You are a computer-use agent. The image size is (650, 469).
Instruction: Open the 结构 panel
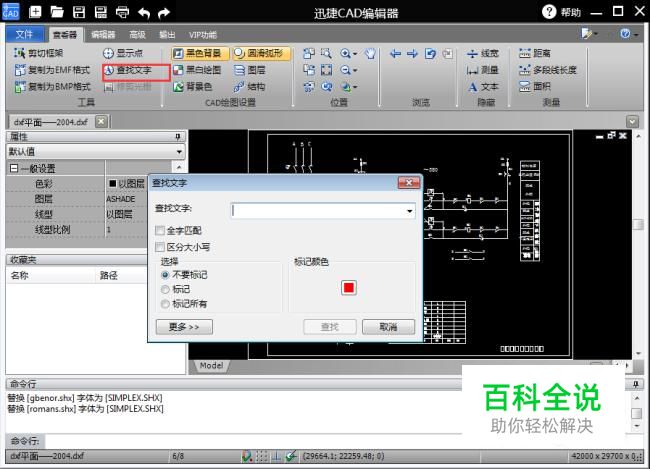tap(250, 86)
